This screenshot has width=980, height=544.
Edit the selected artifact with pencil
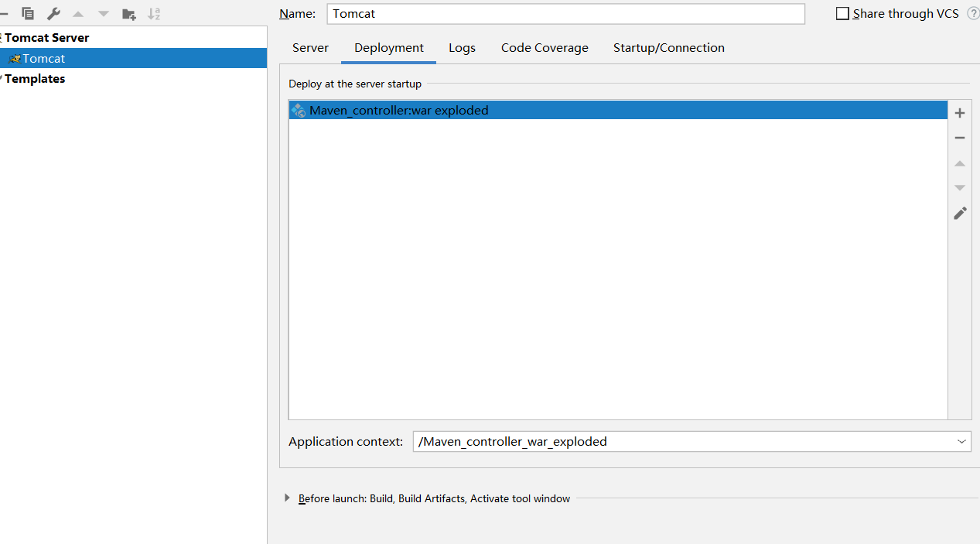(x=960, y=213)
